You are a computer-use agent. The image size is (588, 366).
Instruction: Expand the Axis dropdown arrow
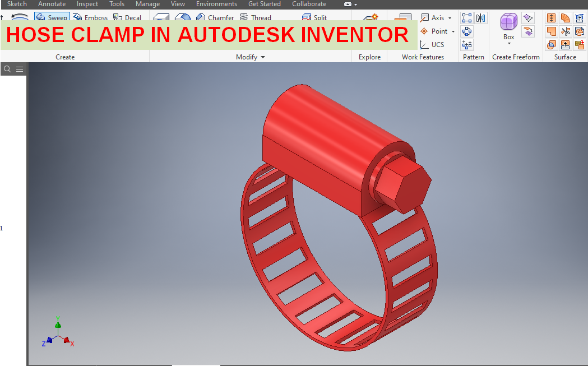(x=450, y=18)
